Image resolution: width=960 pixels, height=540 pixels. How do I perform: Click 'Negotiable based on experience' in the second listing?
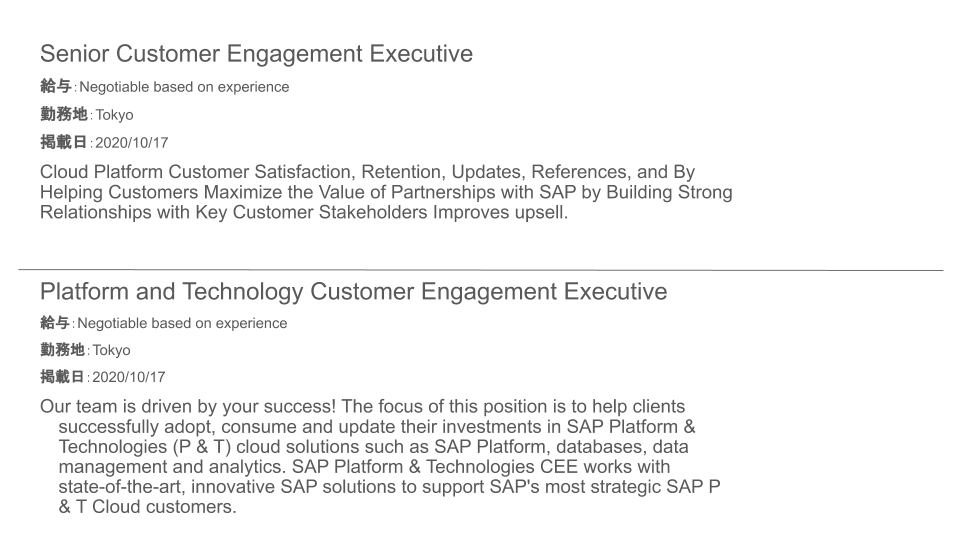[x=182, y=323]
